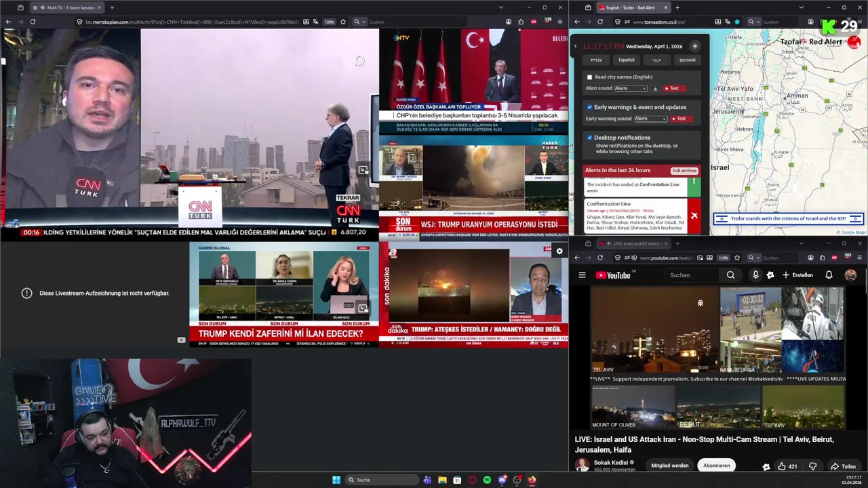Open settings gear on A Haber tile
The image size is (868, 488).
(559, 251)
